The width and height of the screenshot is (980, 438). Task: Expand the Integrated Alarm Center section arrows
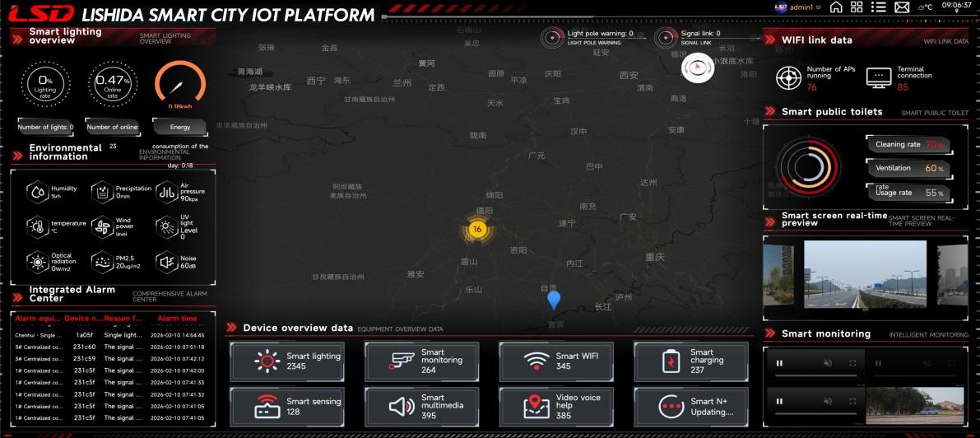17,296
